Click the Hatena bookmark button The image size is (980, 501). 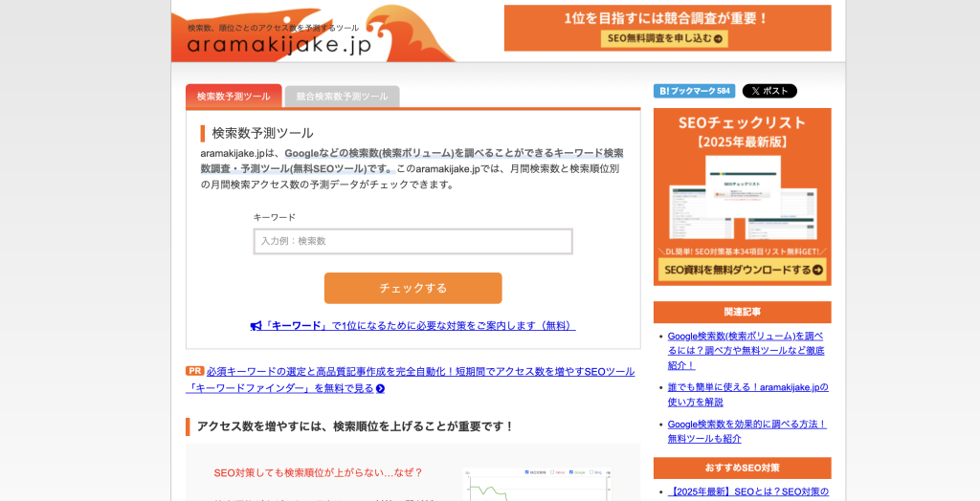(694, 91)
